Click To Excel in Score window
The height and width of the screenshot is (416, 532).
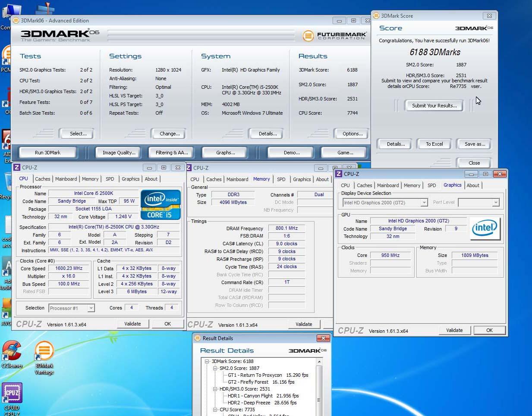pyautogui.click(x=434, y=144)
